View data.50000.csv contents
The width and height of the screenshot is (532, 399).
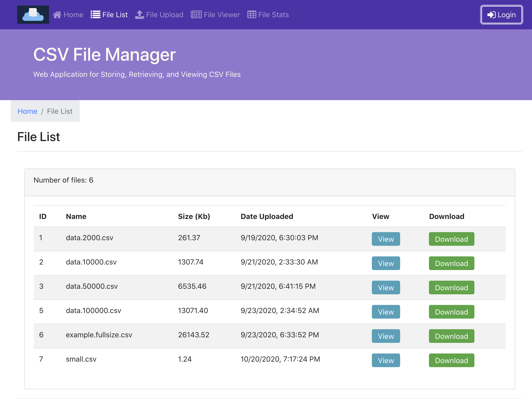pyautogui.click(x=386, y=287)
